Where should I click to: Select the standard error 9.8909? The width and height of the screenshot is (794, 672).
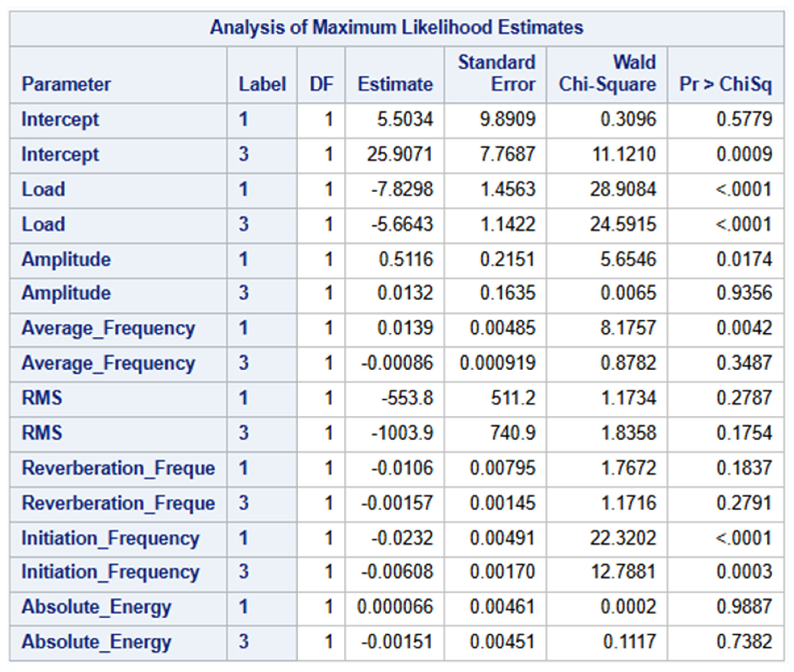508,119
